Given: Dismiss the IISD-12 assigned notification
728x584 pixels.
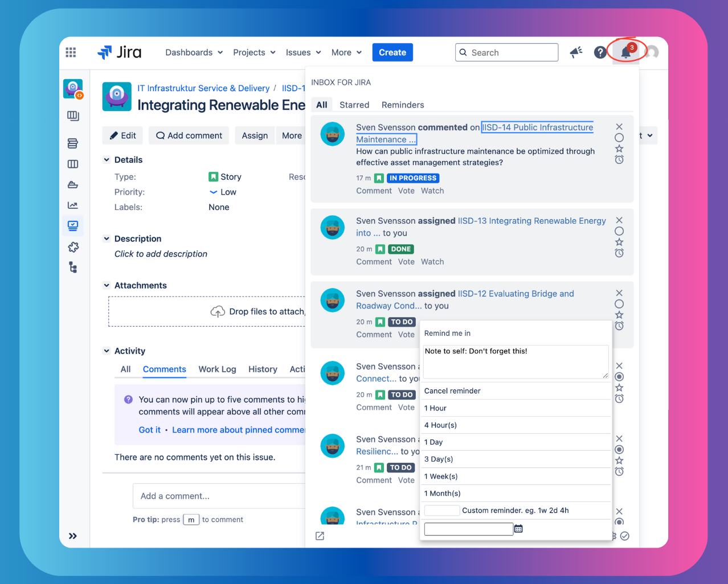Looking at the screenshot, I should [x=619, y=293].
